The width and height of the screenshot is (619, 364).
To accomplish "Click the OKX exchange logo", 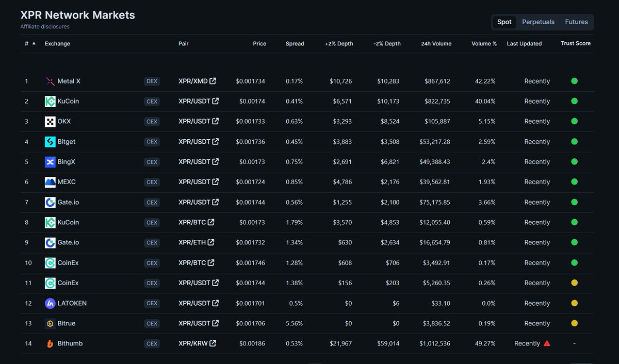I will (50, 121).
